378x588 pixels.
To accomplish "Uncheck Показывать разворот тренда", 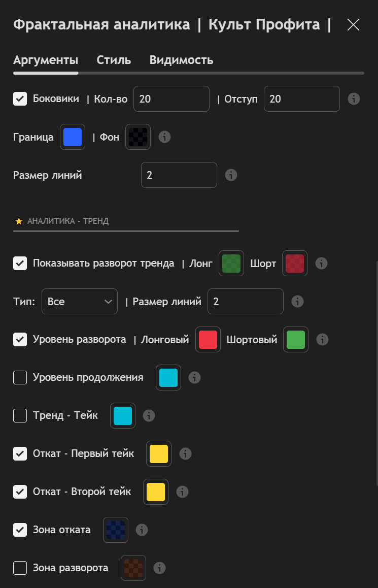I will (x=20, y=263).
